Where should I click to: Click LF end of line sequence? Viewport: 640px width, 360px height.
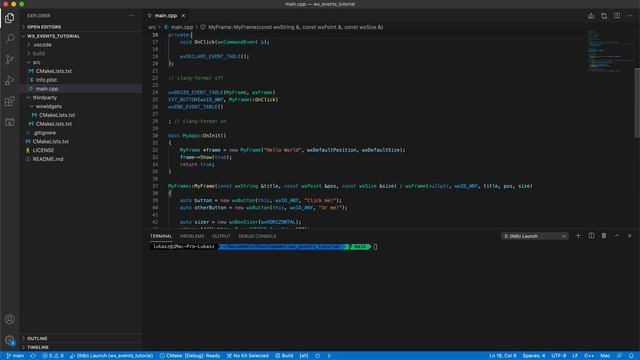tap(575, 356)
